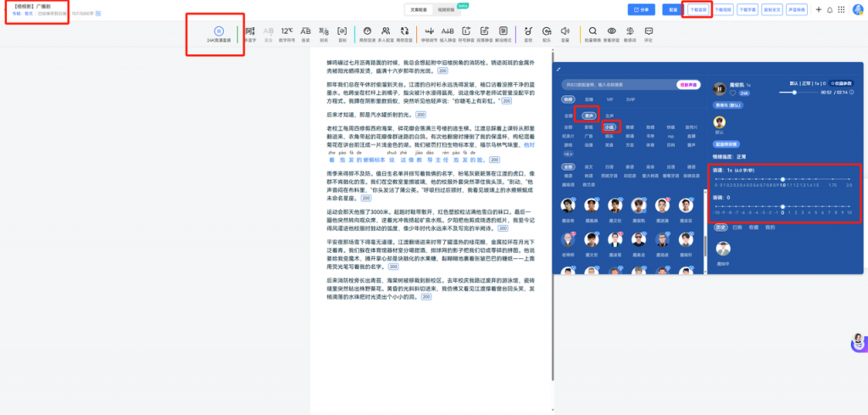This screenshot has height=415, width=868.
Task: Select the SVIP voice list tab
Action: point(631,99)
